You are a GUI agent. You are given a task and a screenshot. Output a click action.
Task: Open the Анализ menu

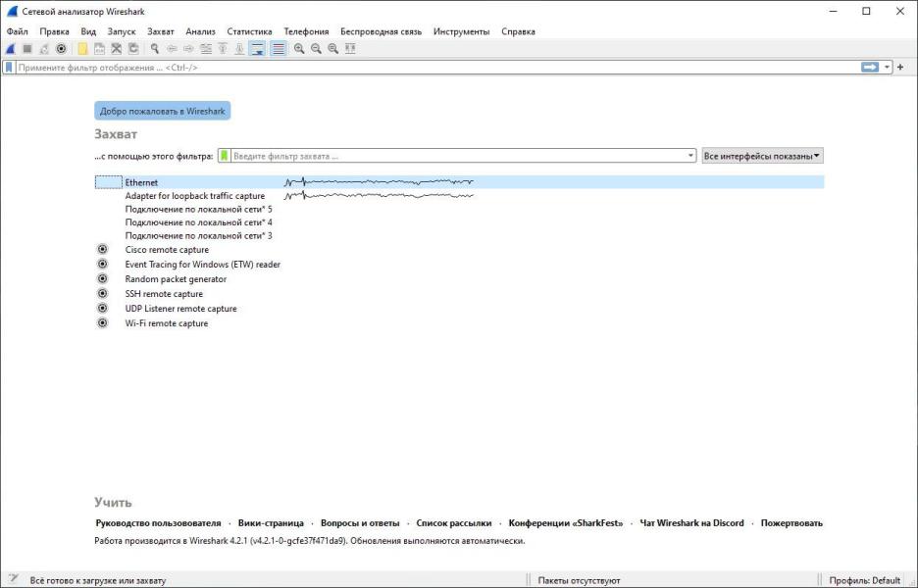coord(200,31)
